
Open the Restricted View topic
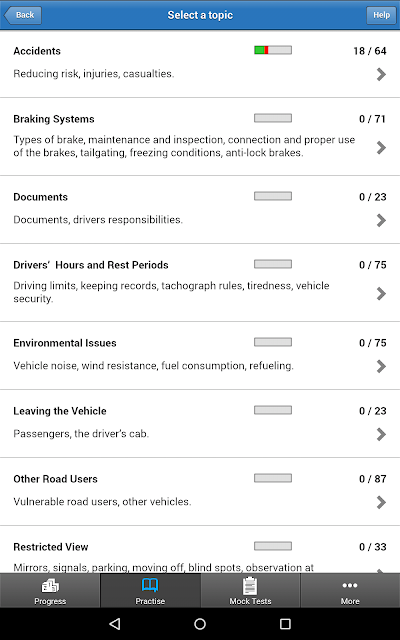200,549
